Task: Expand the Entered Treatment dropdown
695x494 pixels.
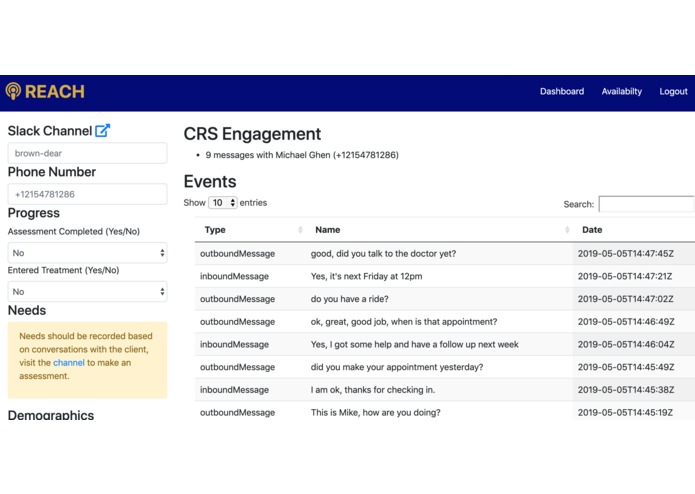Action: tap(87, 292)
